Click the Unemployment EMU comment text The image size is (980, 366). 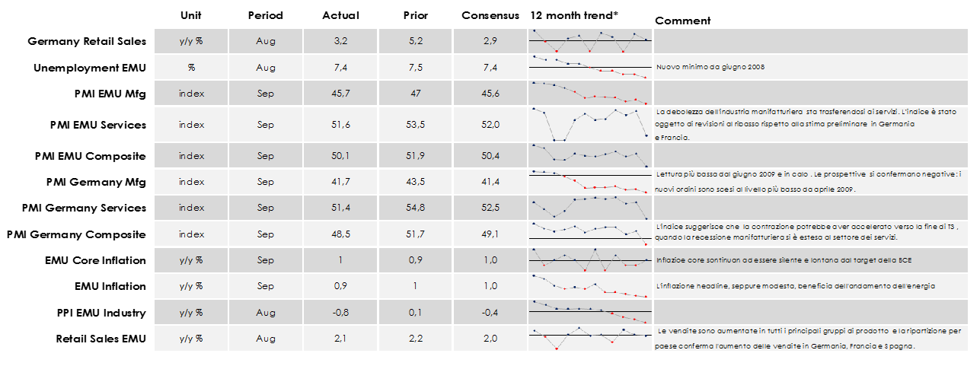710,67
